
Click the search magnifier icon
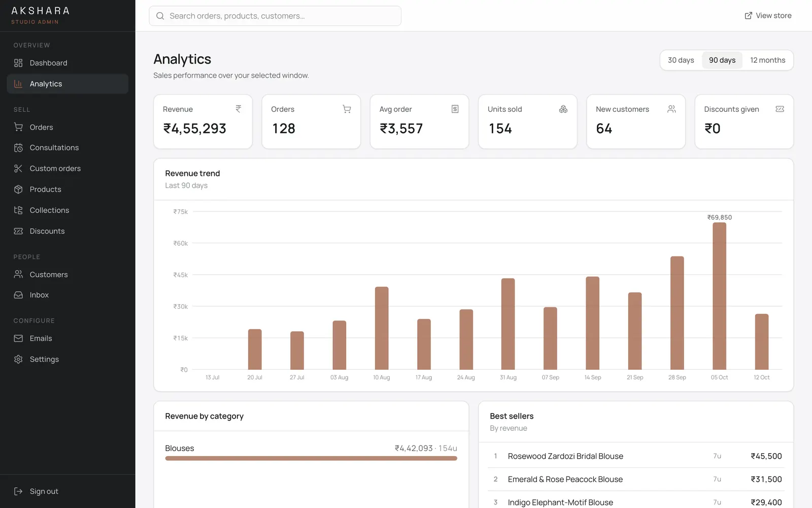click(x=160, y=16)
